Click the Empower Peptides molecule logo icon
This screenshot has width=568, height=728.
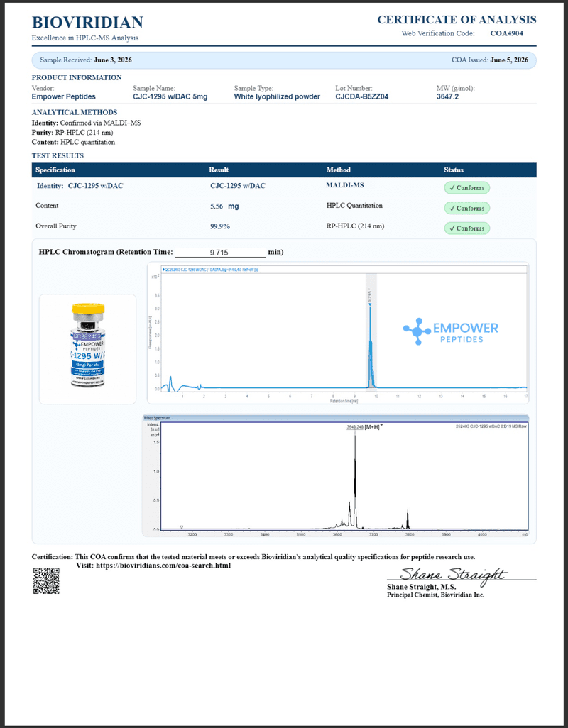[417, 331]
